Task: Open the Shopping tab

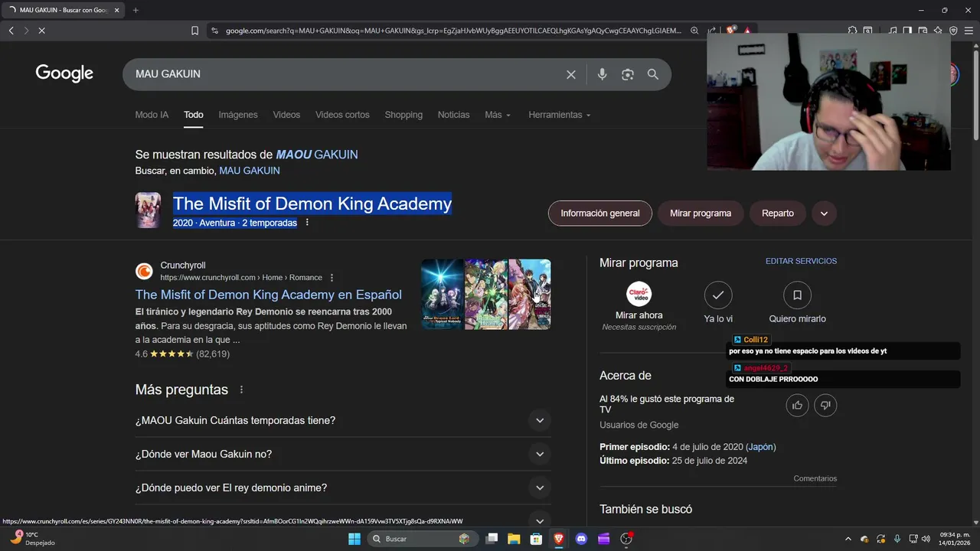Action: pos(403,115)
